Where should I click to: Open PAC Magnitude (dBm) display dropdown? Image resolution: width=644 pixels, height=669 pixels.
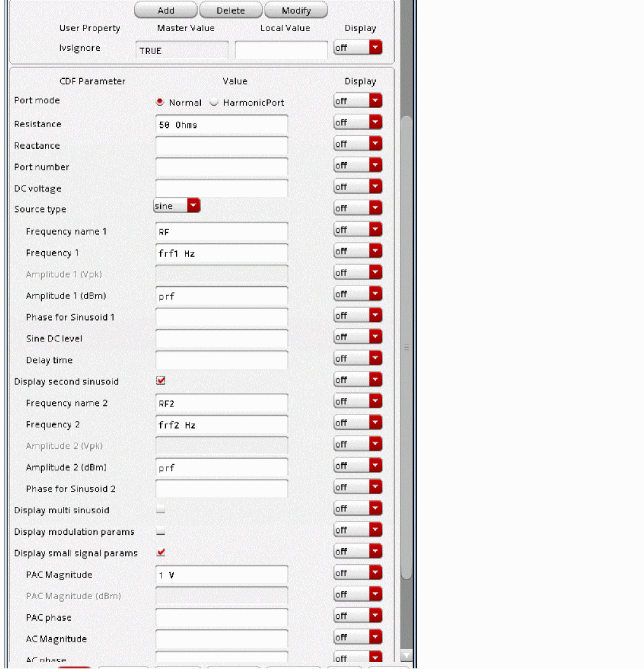[358, 594]
